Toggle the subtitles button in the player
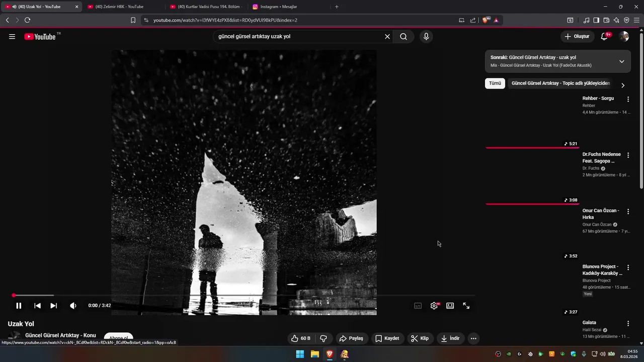Image resolution: width=644 pixels, height=362 pixels. tap(418, 306)
